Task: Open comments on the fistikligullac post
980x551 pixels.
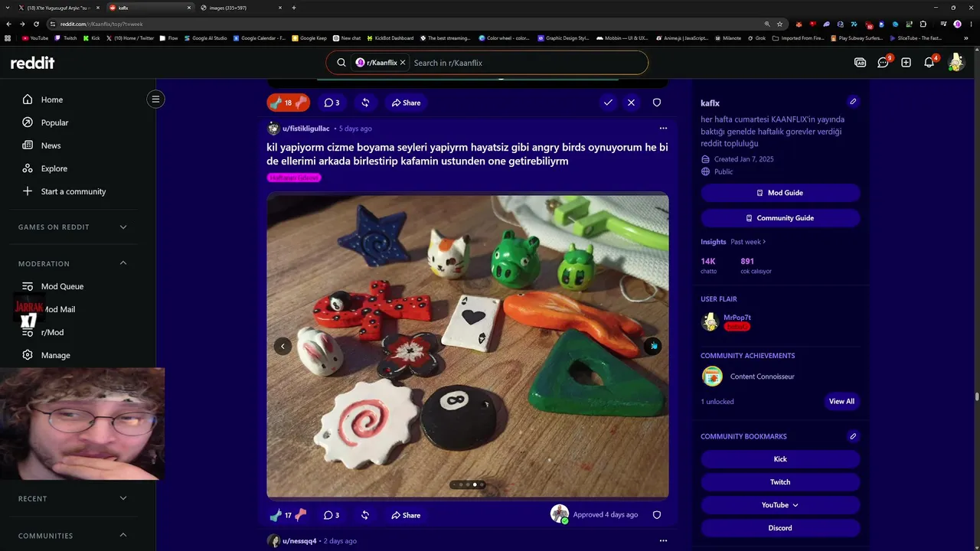Action: point(332,515)
